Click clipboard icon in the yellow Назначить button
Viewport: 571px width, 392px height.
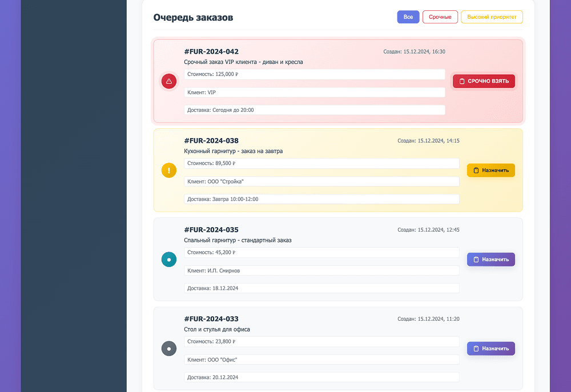click(x=476, y=171)
